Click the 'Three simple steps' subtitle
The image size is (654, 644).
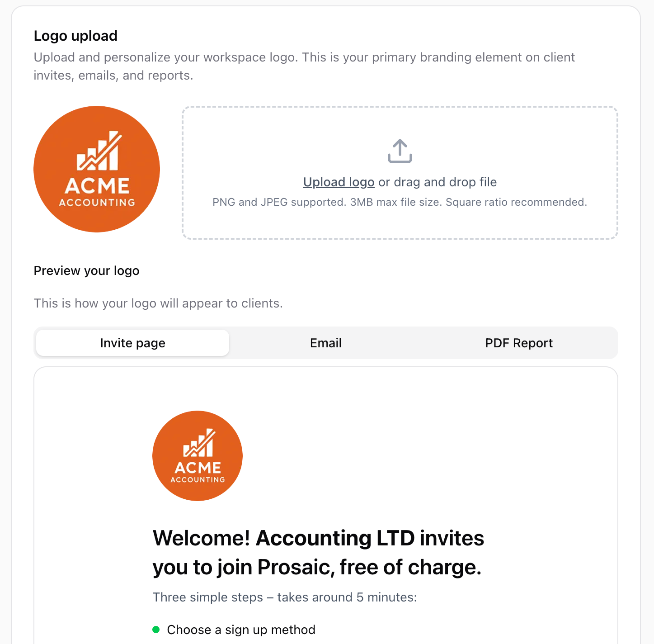[285, 597]
